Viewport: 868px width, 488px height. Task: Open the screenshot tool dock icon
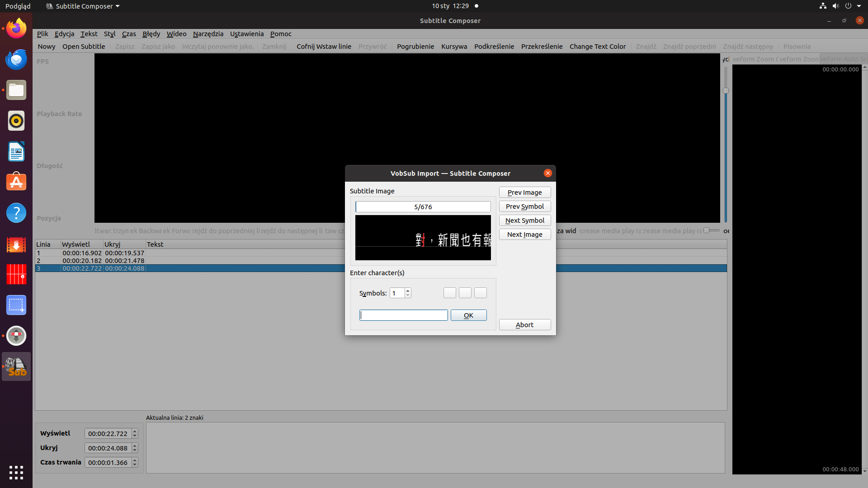coord(16,305)
